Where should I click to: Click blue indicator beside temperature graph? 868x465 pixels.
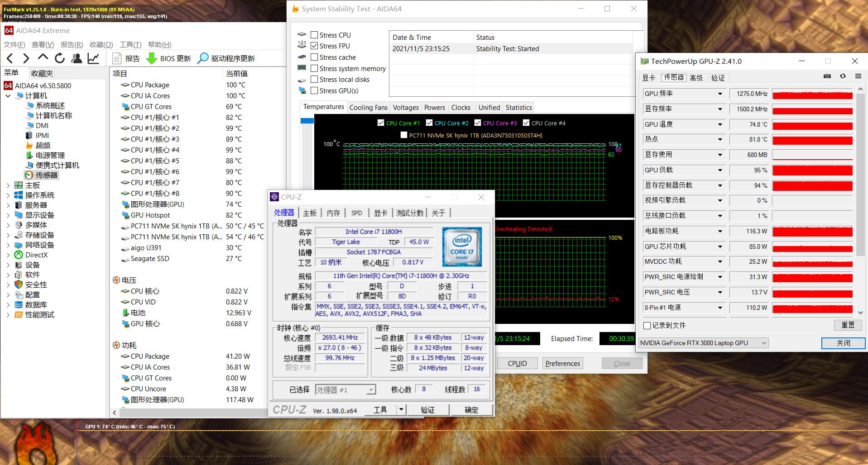[307, 121]
